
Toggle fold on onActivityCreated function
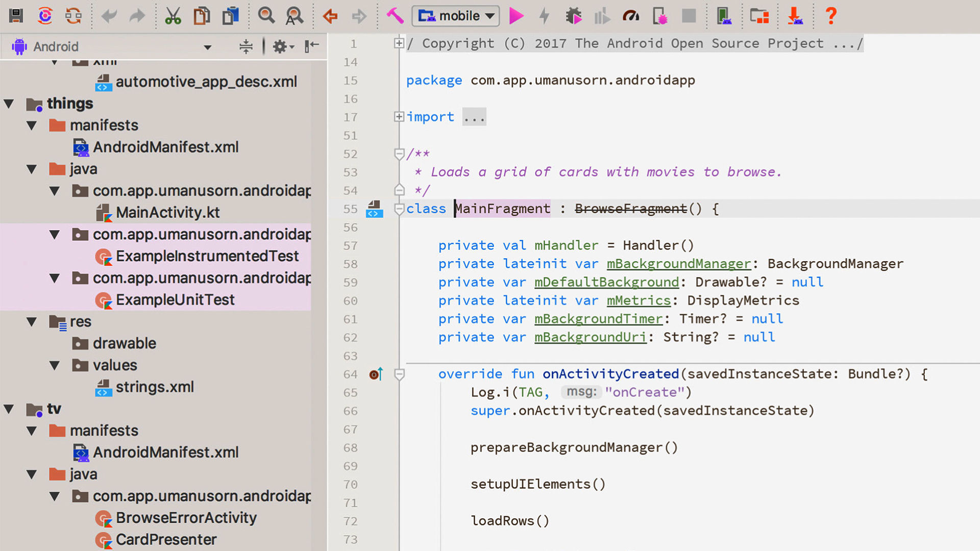(399, 374)
